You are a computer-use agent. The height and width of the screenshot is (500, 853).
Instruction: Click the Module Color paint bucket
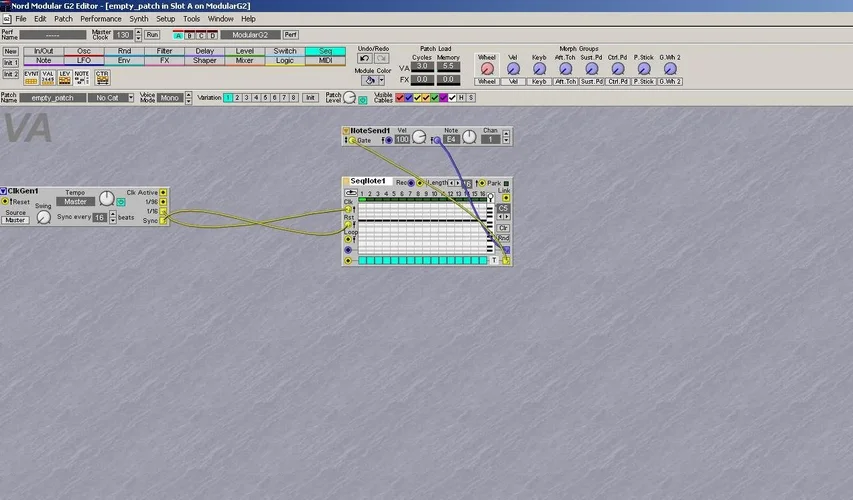[x=367, y=80]
